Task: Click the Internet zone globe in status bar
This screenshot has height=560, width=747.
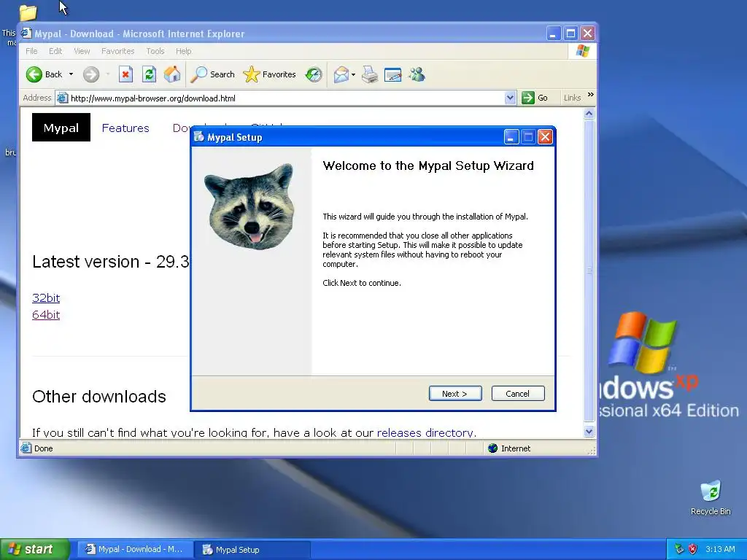Action: point(492,448)
